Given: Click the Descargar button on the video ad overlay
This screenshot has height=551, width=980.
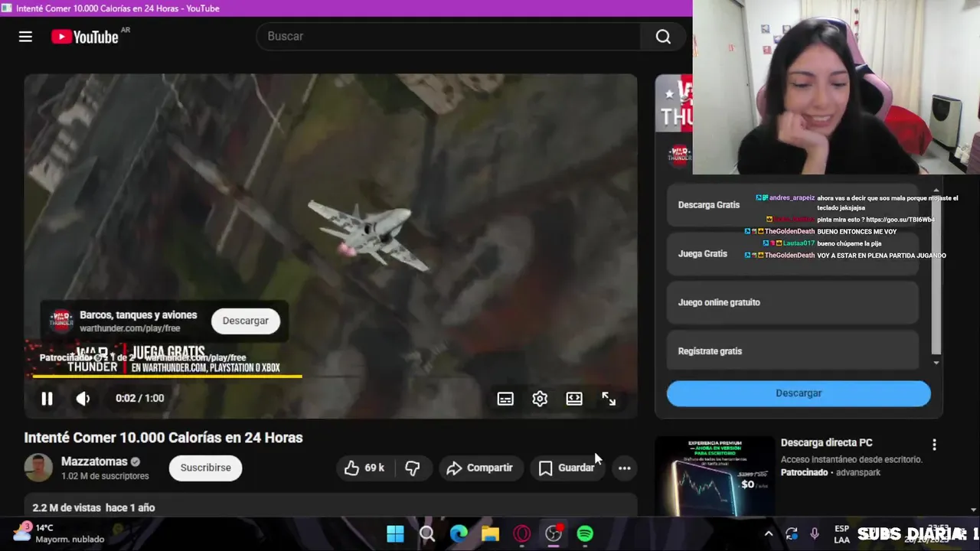Looking at the screenshot, I should pyautogui.click(x=246, y=321).
